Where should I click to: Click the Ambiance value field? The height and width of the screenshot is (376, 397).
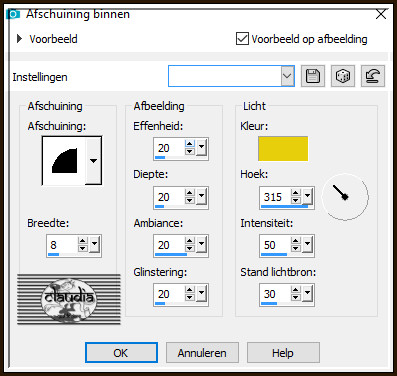[x=170, y=246]
